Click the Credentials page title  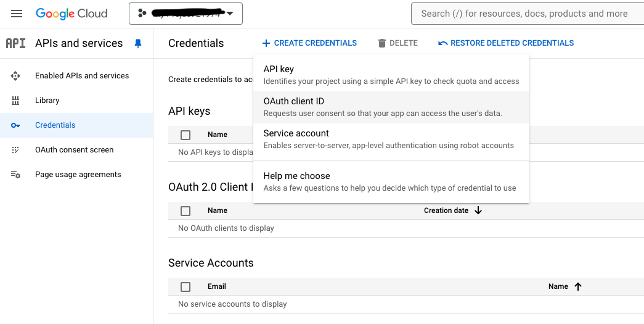[196, 43]
